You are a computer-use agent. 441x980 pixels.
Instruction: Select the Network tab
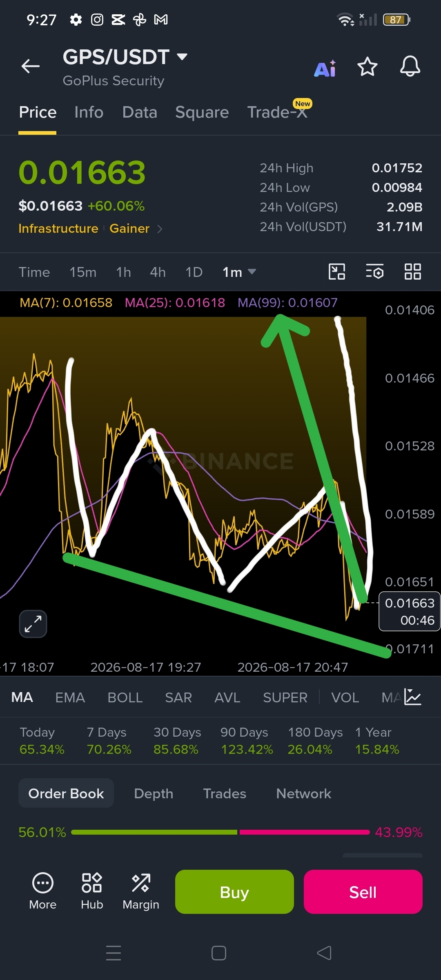[304, 793]
